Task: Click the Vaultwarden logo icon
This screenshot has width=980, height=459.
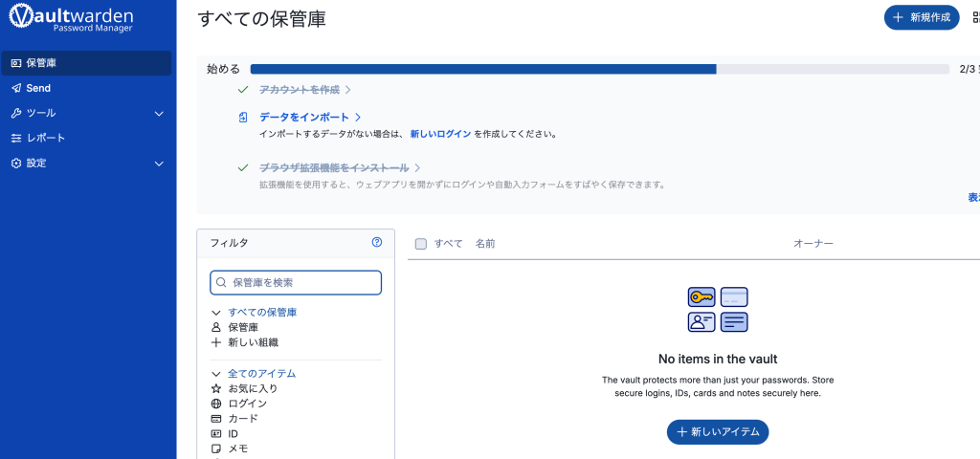Action: (x=24, y=18)
